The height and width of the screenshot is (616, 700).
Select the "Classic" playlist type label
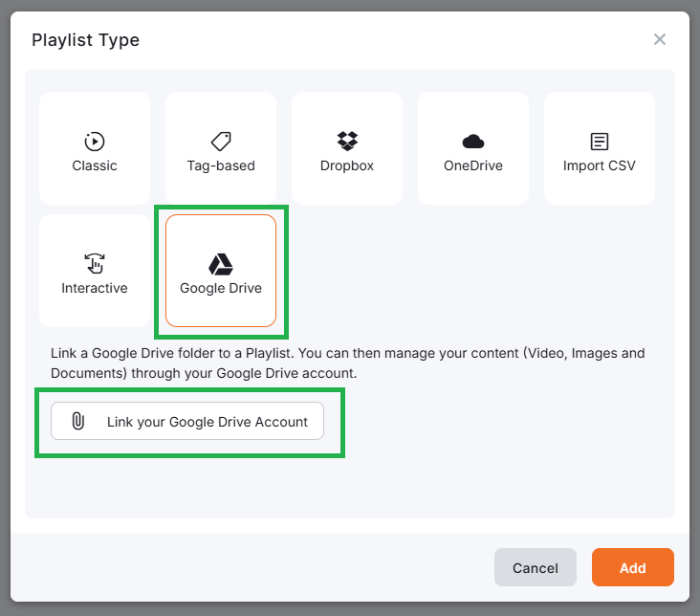pyautogui.click(x=95, y=165)
